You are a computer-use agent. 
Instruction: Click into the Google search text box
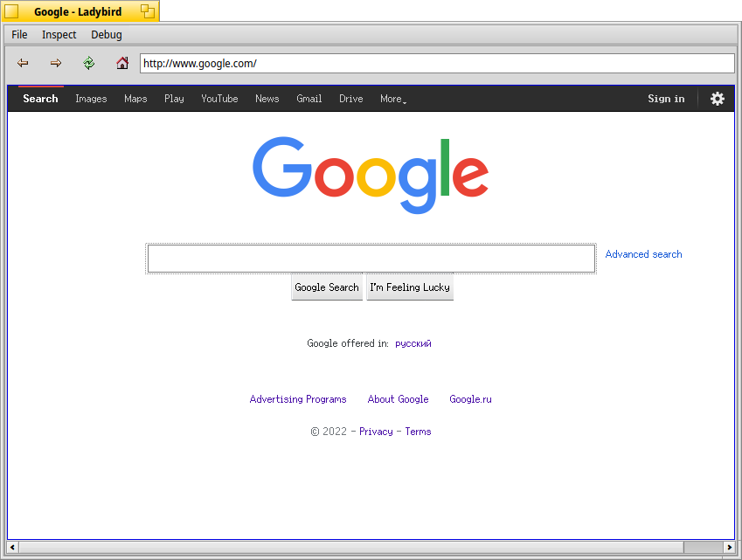[371, 259]
